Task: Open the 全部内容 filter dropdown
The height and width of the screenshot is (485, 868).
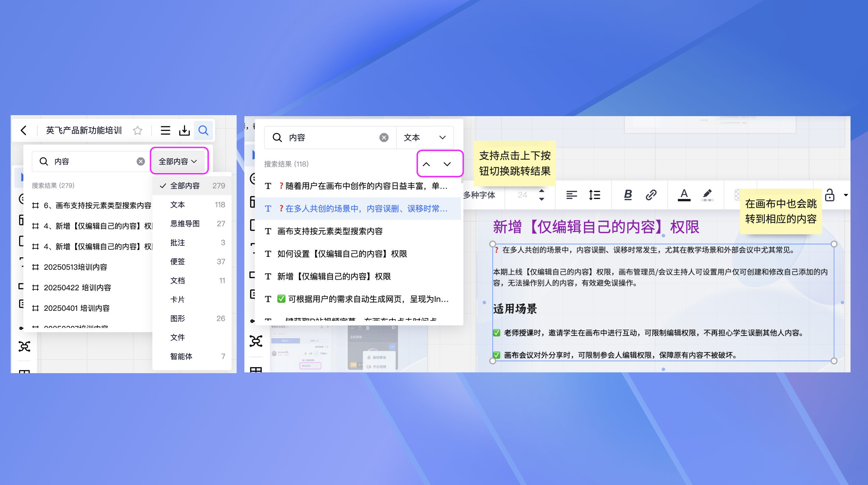Action: tap(178, 161)
